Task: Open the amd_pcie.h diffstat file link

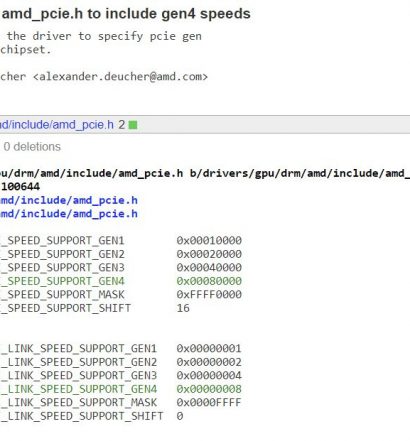Action: (57, 125)
